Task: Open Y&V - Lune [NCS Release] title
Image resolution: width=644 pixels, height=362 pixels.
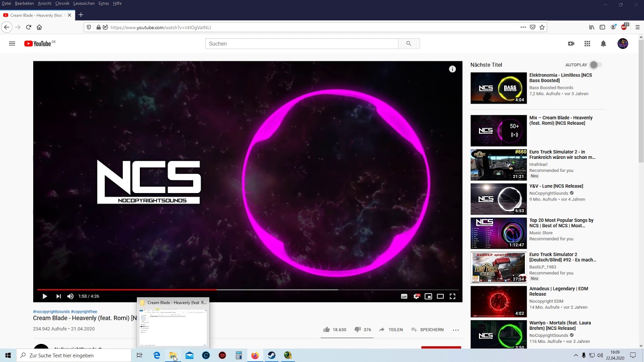Action: coord(556,186)
